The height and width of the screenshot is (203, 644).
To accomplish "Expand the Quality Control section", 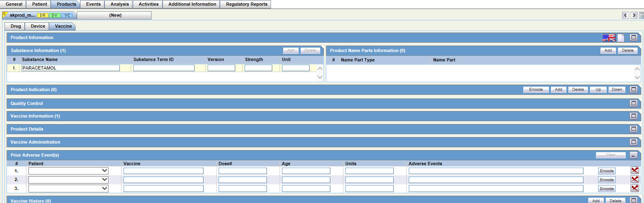I will [x=633, y=103].
